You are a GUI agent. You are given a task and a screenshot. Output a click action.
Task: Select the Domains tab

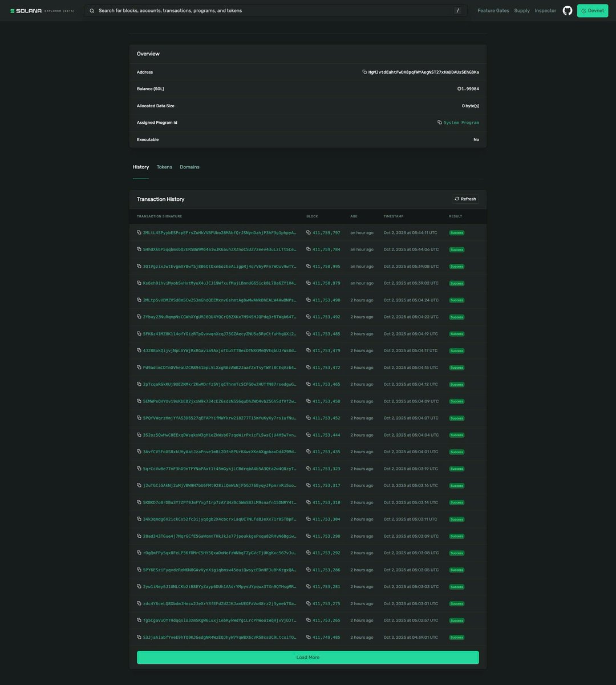pos(189,167)
